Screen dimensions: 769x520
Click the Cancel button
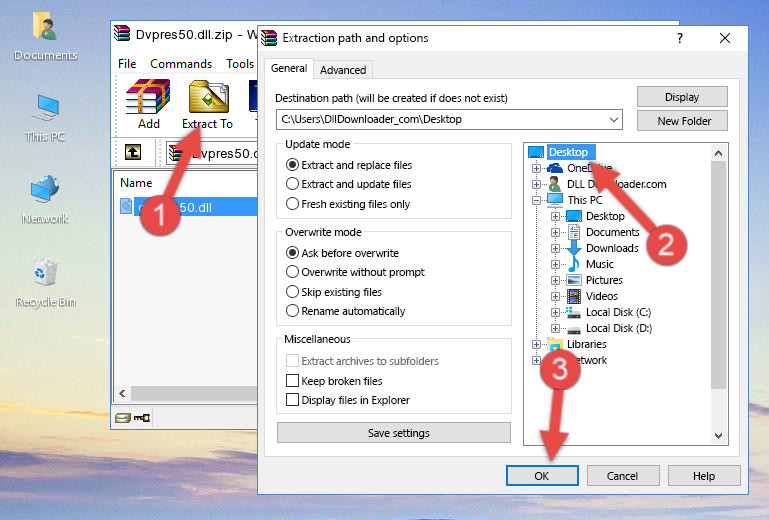[x=622, y=476]
